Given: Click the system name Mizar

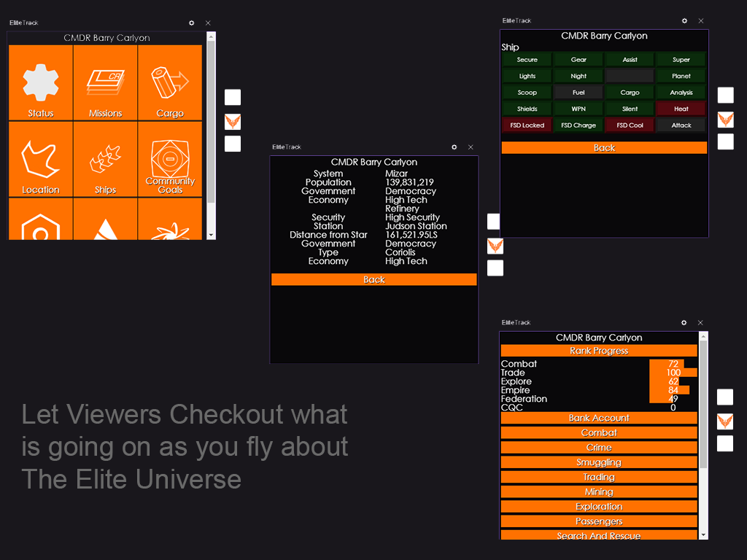Looking at the screenshot, I should [396, 174].
